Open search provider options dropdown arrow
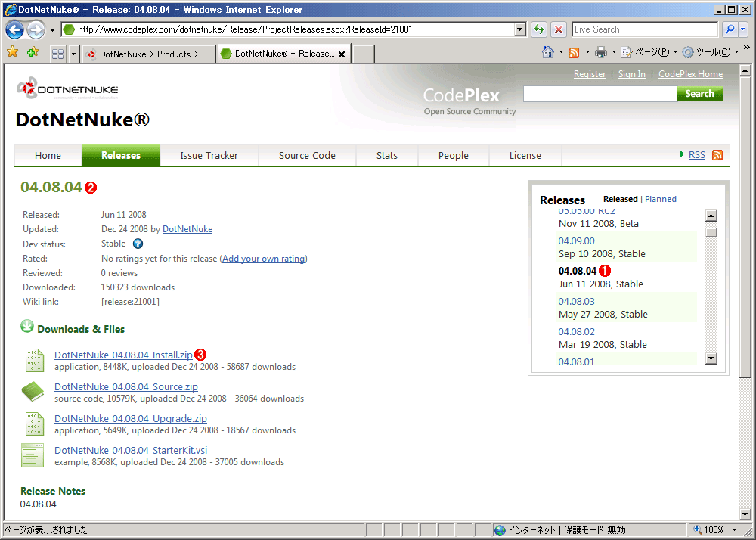This screenshot has height=540, width=756. click(x=743, y=29)
